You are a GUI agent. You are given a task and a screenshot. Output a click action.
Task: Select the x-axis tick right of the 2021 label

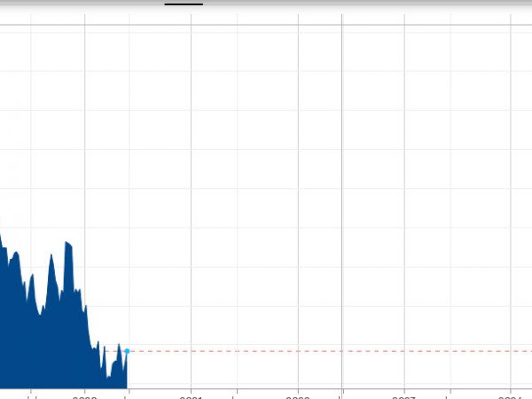click(x=237, y=392)
